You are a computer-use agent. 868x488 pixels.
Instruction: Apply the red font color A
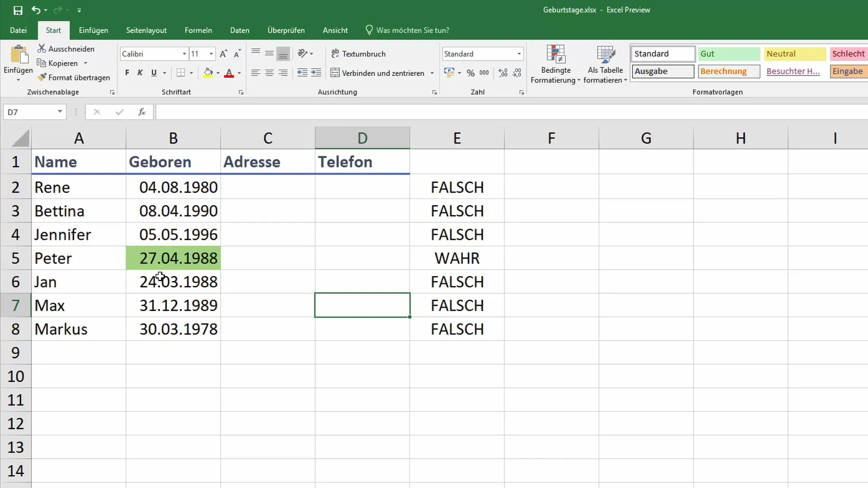pyautogui.click(x=229, y=73)
